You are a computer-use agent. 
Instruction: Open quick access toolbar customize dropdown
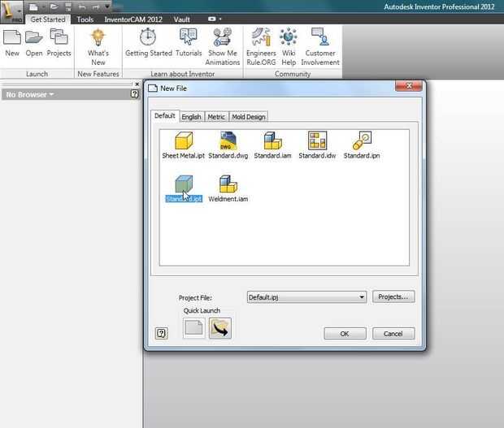[107, 6]
